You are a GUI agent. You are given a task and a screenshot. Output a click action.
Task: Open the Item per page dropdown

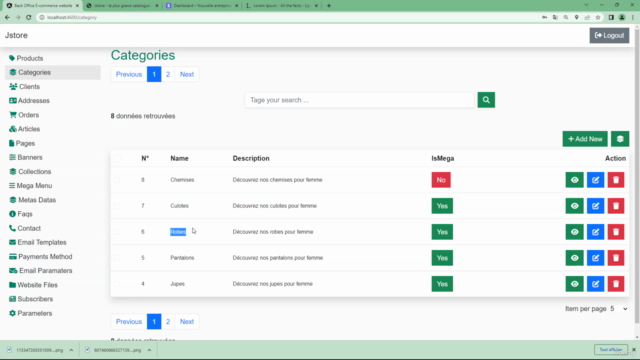(619, 309)
